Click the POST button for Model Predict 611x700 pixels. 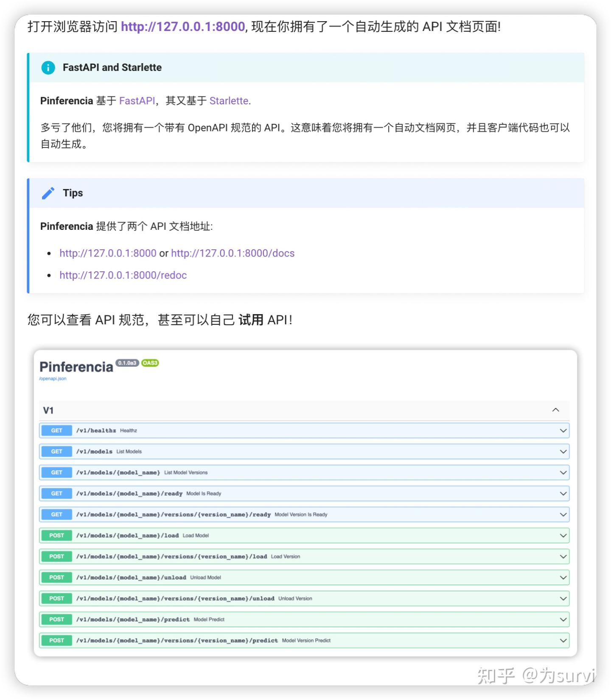[56, 619]
